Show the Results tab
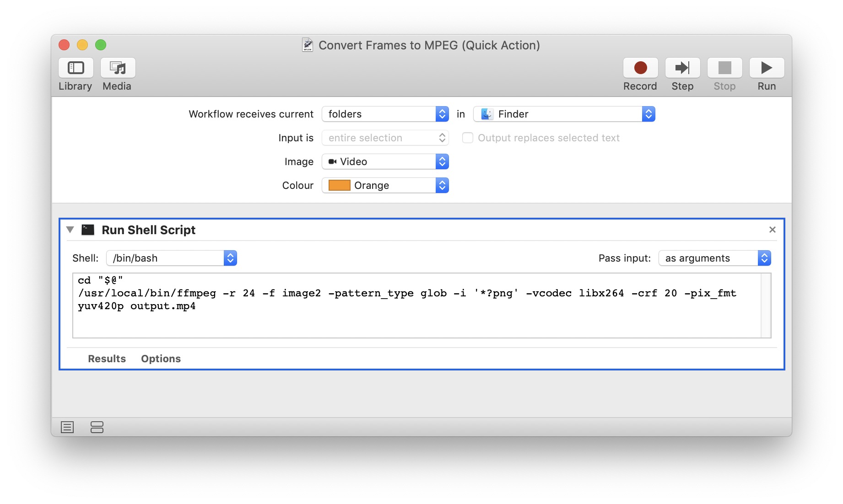This screenshot has width=843, height=504. tap(107, 359)
